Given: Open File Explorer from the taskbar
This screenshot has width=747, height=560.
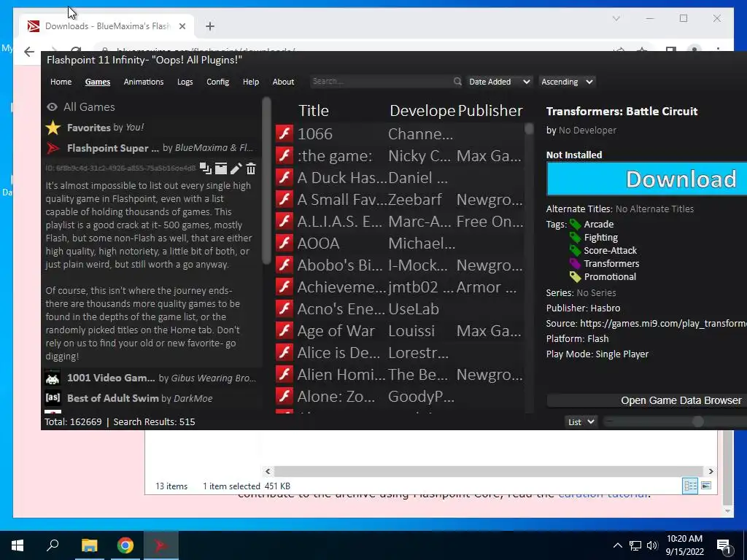Looking at the screenshot, I should [x=89, y=545].
